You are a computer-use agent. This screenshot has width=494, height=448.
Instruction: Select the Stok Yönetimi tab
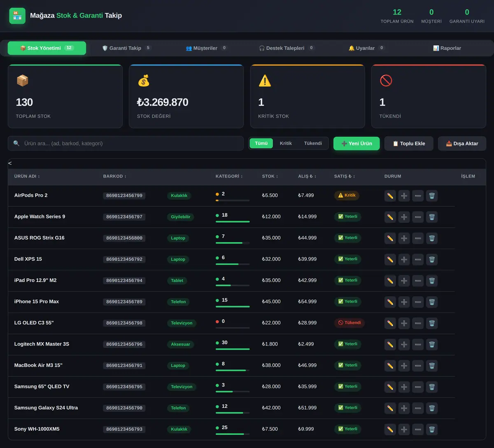click(47, 48)
